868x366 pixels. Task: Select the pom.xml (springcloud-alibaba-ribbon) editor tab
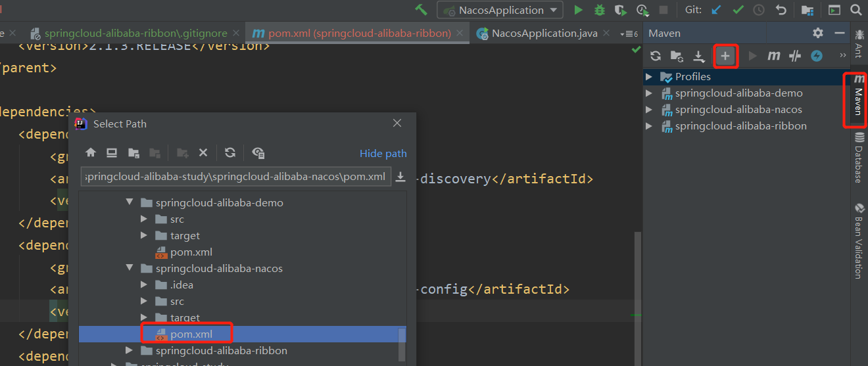(x=360, y=33)
